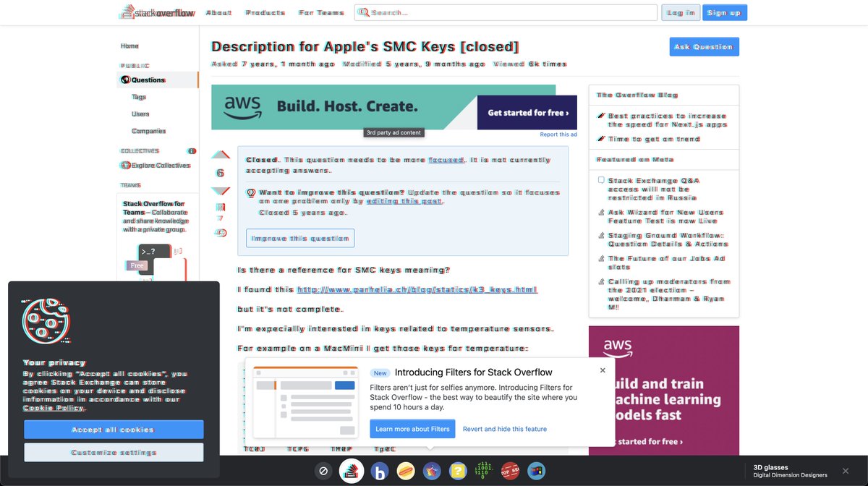The width and height of the screenshot is (868, 486).
Task: Open the Cookie Policy link
Action: click(54, 408)
